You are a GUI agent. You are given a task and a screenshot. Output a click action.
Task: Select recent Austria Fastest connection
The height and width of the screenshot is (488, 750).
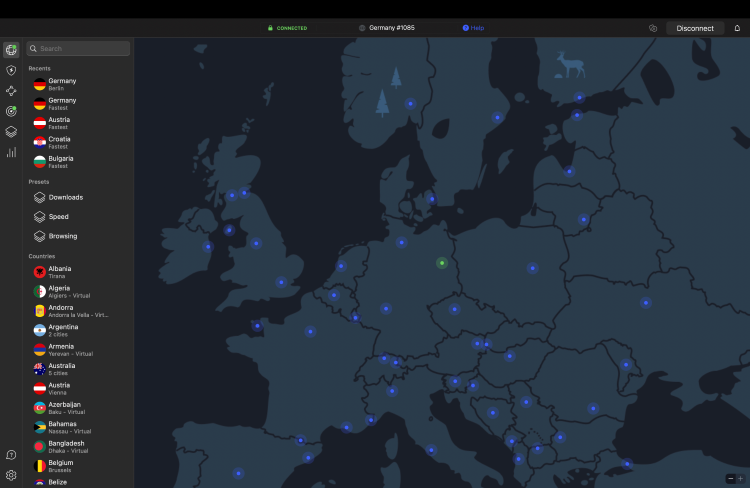pyautogui.click(x=78, y=123)
